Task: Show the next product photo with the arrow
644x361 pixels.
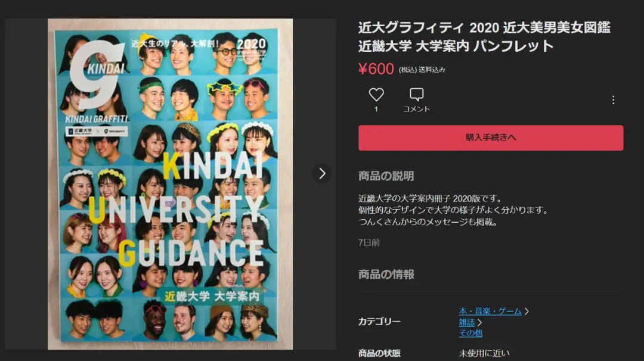Action: (x=321, y=173)
